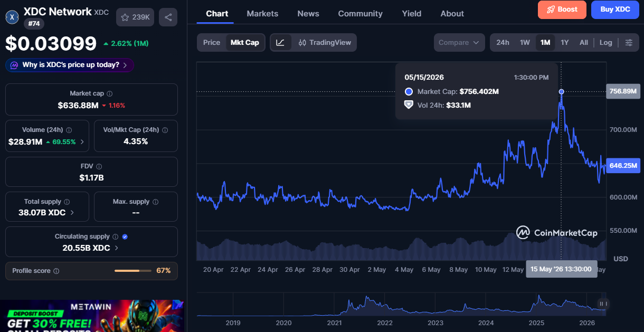Click the $1.17B FDV value

coord(91,178)
